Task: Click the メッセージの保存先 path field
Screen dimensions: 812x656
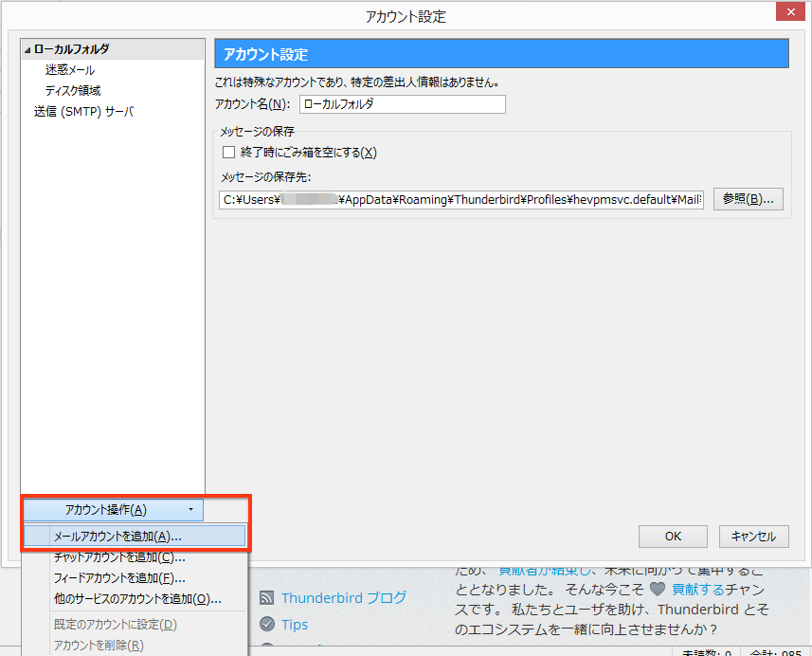Action: click(x=461, y=200)
